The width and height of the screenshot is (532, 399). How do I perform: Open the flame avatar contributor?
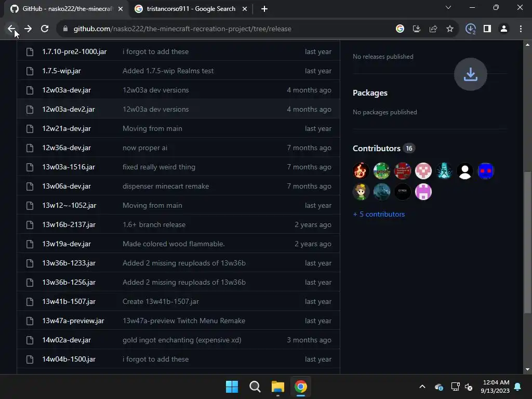(361, 170)
